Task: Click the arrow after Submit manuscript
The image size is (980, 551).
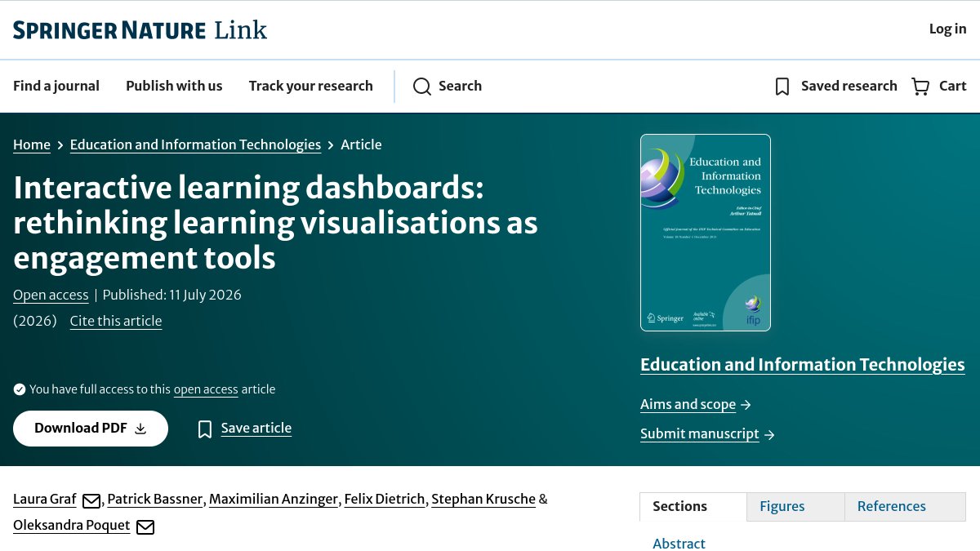Action: (769, 435)
